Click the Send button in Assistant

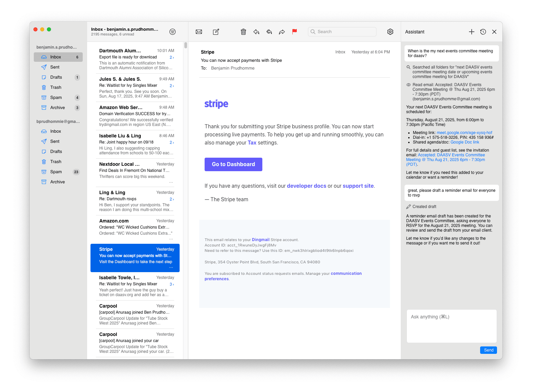pyautogui.click(x=489, y=350)
